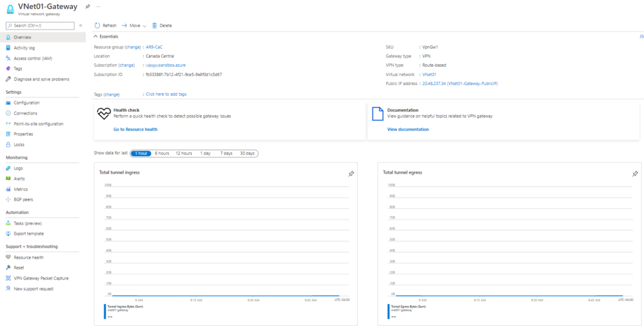
Task: Collapse the sidebar with double chevron icon
Action: pos(80,26)
